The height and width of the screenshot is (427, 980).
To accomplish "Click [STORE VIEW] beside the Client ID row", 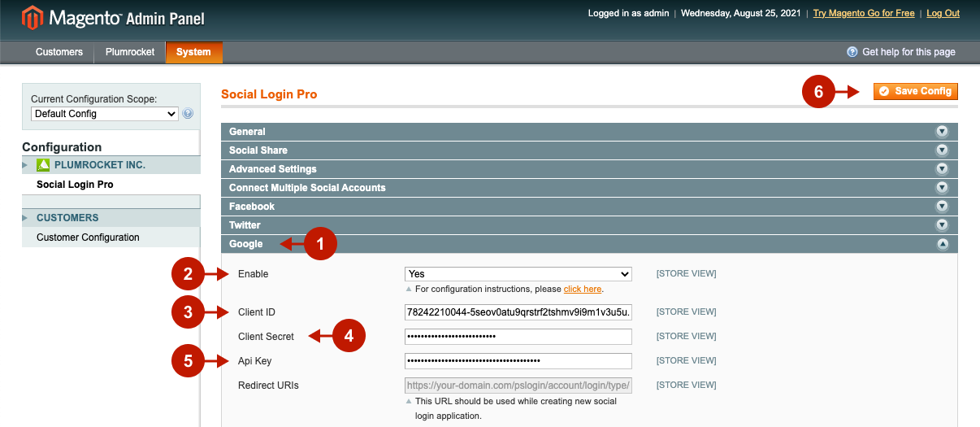I will pyautogui.click(x=687, y=312).
